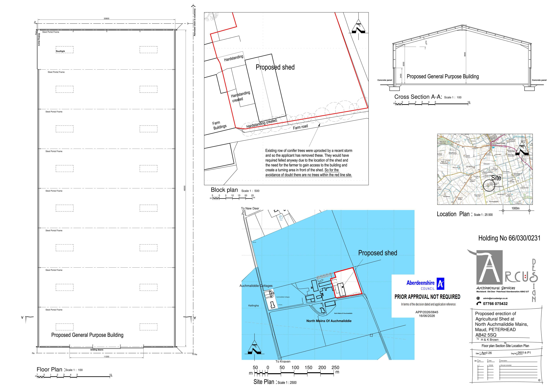The height and width of the screenshot is (392, 555).
Task: Click the 'Cross Section A-A:' title
Action: (x=418, y=97)
